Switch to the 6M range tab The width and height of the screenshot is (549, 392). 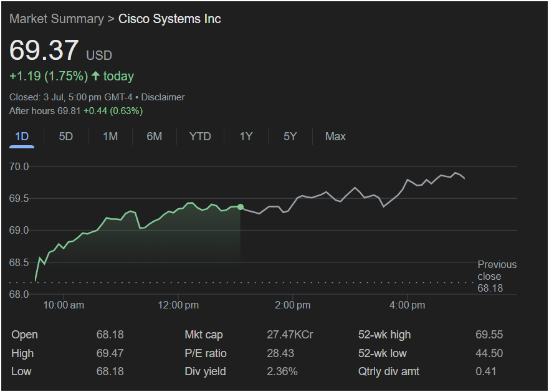tap(155, 136)
